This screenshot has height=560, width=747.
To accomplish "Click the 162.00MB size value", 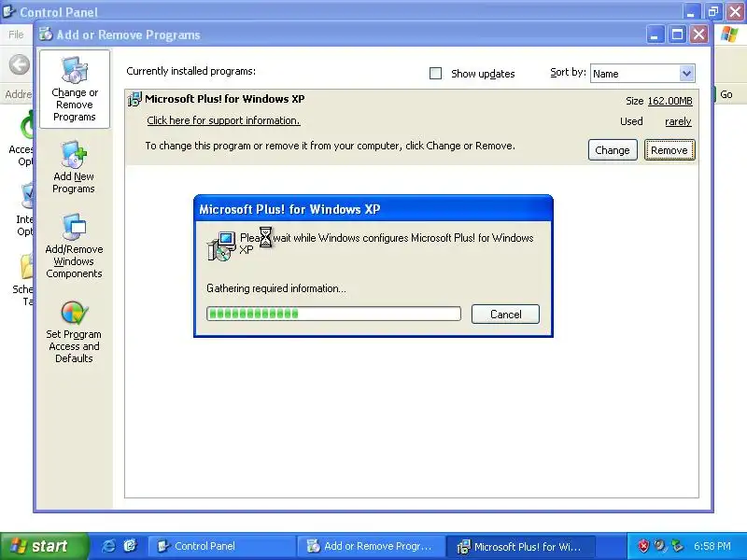I will pyautogui.click(x=669, y=101).
